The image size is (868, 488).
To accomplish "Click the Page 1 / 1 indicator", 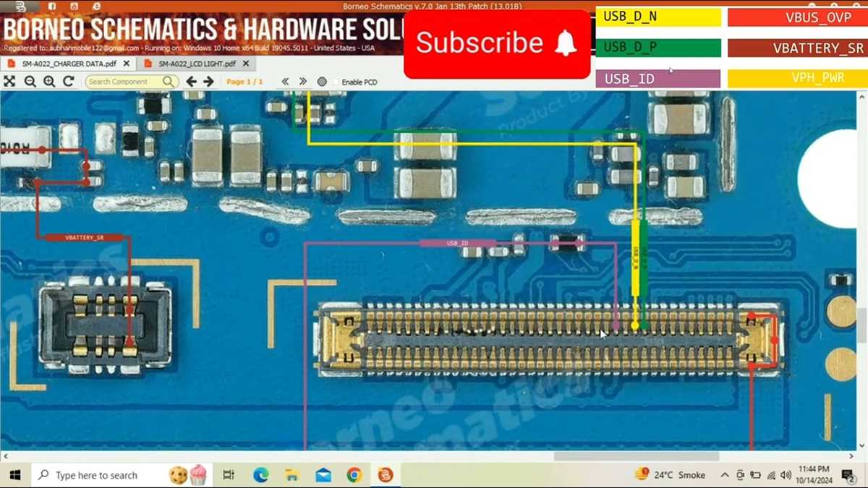I will coord(244,82).
